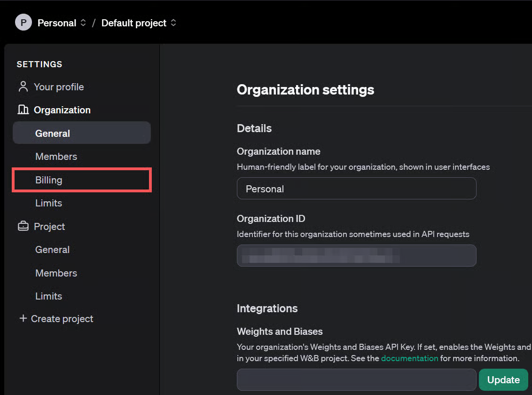Screen dimensions: 532x395
Task: Click the plus icon beside Create project
Action: 23,319
